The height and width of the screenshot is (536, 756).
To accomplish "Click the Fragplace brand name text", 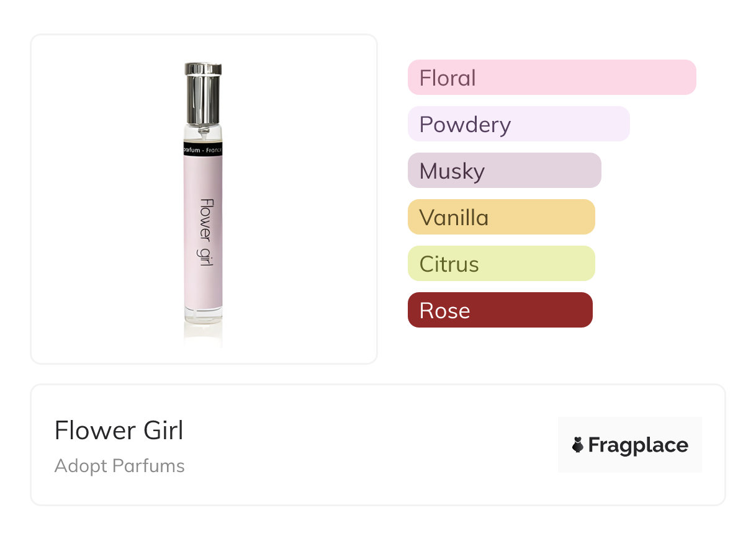I will 638,445.
